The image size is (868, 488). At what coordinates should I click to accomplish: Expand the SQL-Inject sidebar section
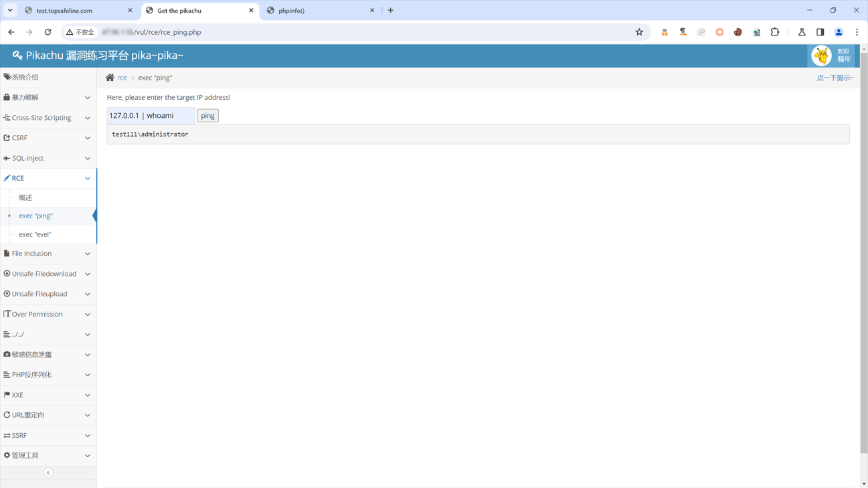48,158
